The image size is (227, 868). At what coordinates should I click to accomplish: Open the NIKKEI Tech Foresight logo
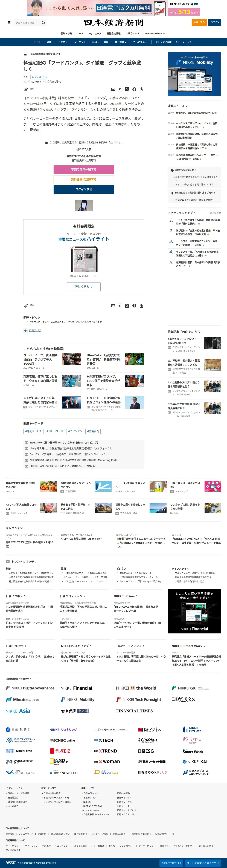(x=139, y=700)
